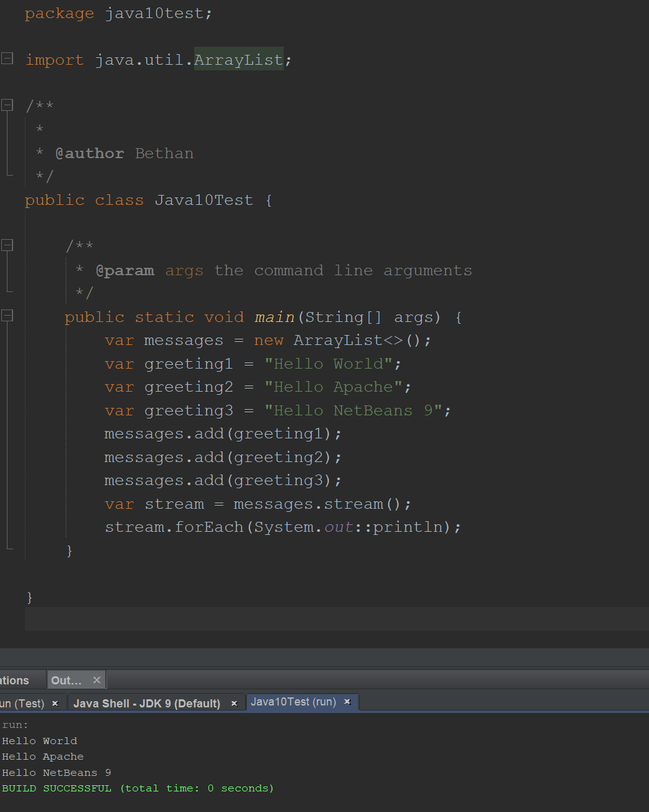
Task: Place cursor on the Hello World string
Action: click(x=332, y=364)
